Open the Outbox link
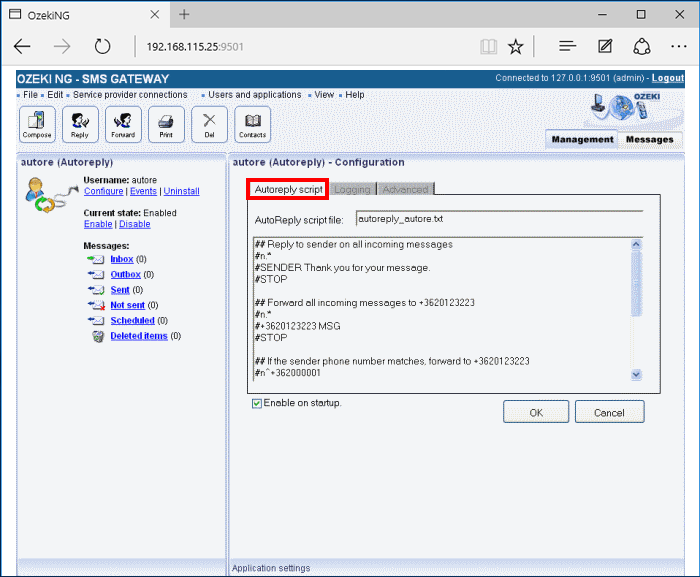This screenshot has height=577, width=700. tap(125, 274)
